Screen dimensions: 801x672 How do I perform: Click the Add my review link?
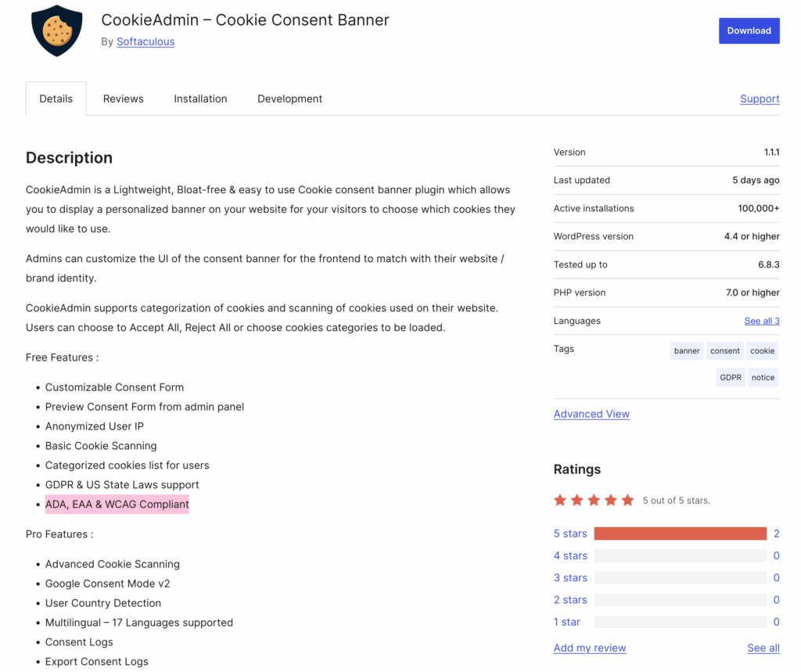pos(590,648)
